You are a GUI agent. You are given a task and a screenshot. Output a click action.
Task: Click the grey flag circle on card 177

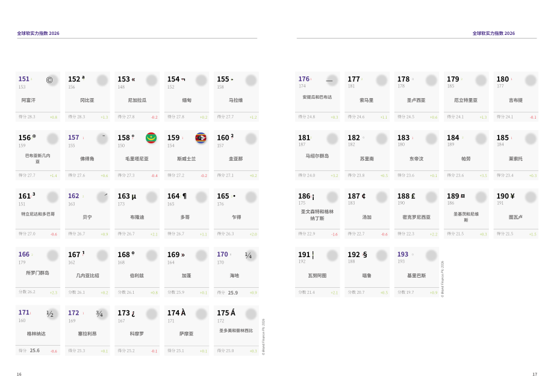point(382,80)
